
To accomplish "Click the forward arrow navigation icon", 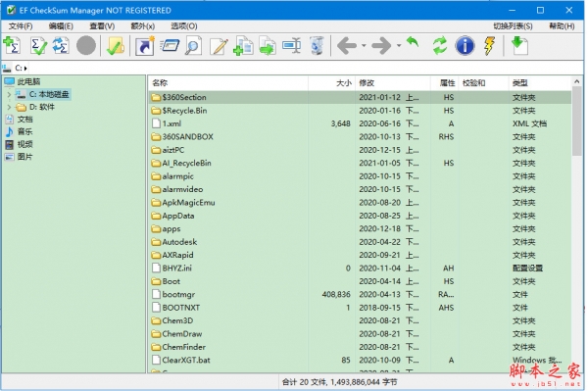I will (x=381, y=46).
